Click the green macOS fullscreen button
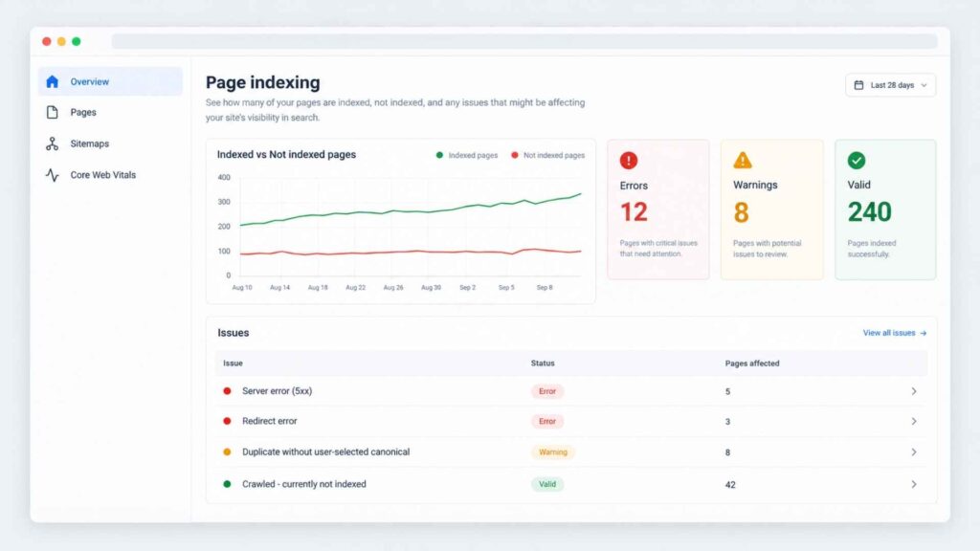Viewport: 980px width, 551px height. pyautogui.click(x=77, y=41)
